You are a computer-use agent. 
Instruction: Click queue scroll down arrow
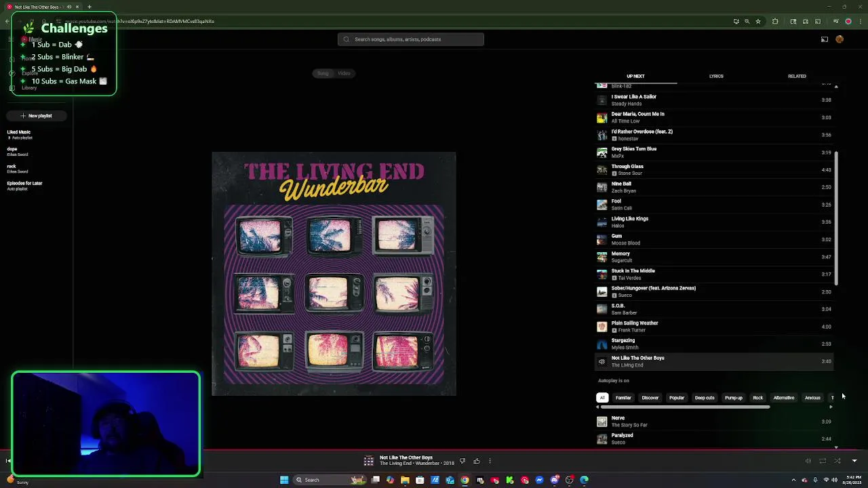836,447
